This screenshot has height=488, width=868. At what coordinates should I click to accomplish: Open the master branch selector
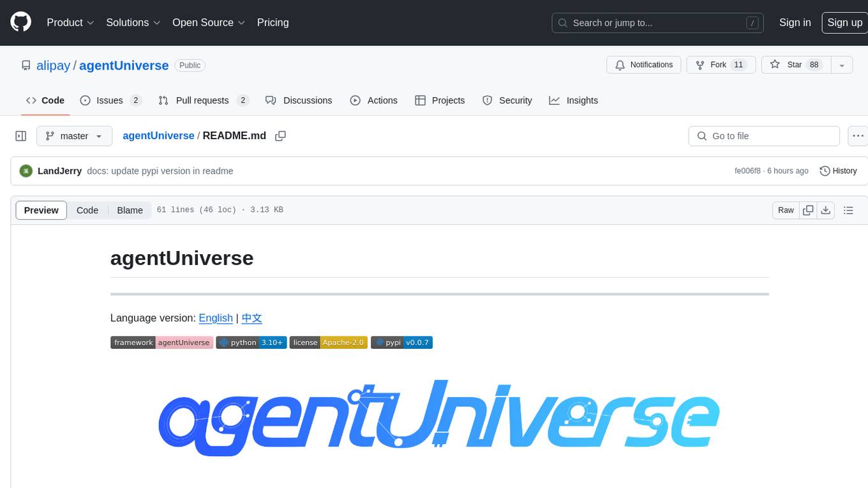tap(74, 136)
